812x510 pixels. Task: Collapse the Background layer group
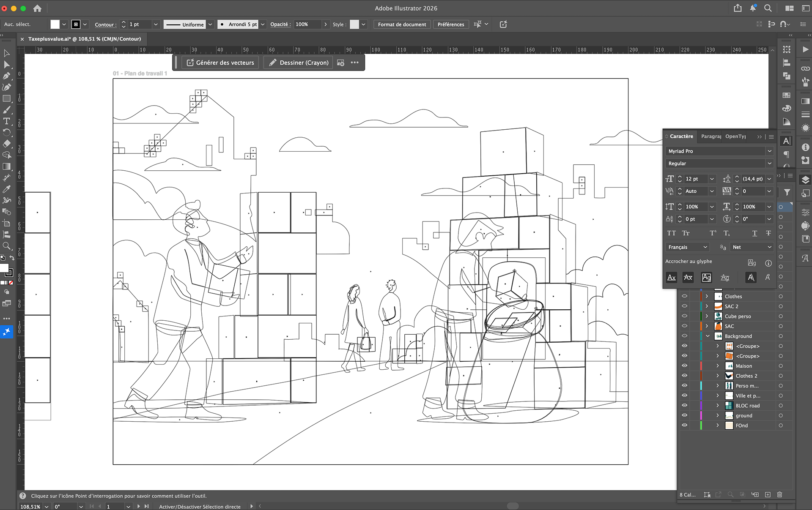pos(708,336)
